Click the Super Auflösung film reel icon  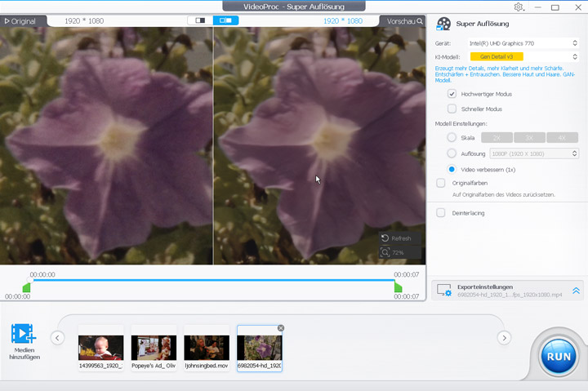point(443,24)
